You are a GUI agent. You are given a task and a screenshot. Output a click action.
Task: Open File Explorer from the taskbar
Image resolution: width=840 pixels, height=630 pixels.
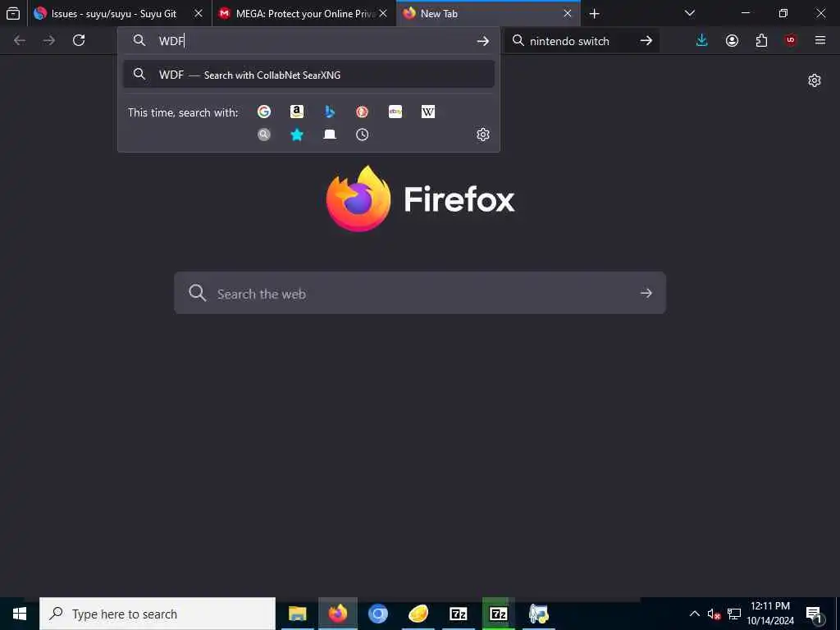(x=297, y=614)
